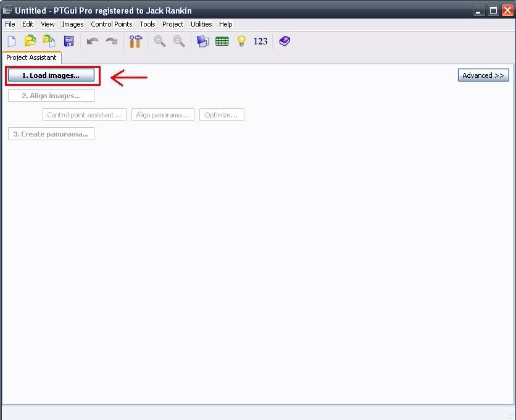Click the Optimize button

pos(222,115)
